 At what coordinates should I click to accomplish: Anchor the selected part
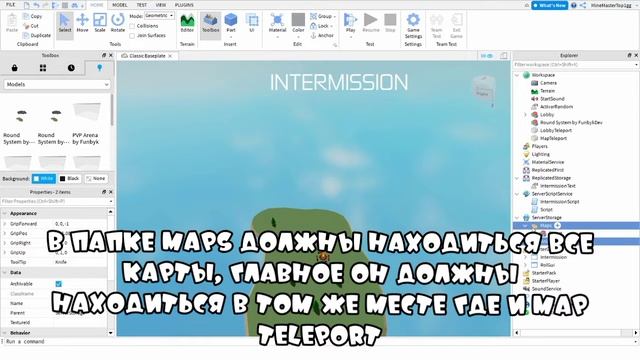pyautogui.click(x=322, y=36)
